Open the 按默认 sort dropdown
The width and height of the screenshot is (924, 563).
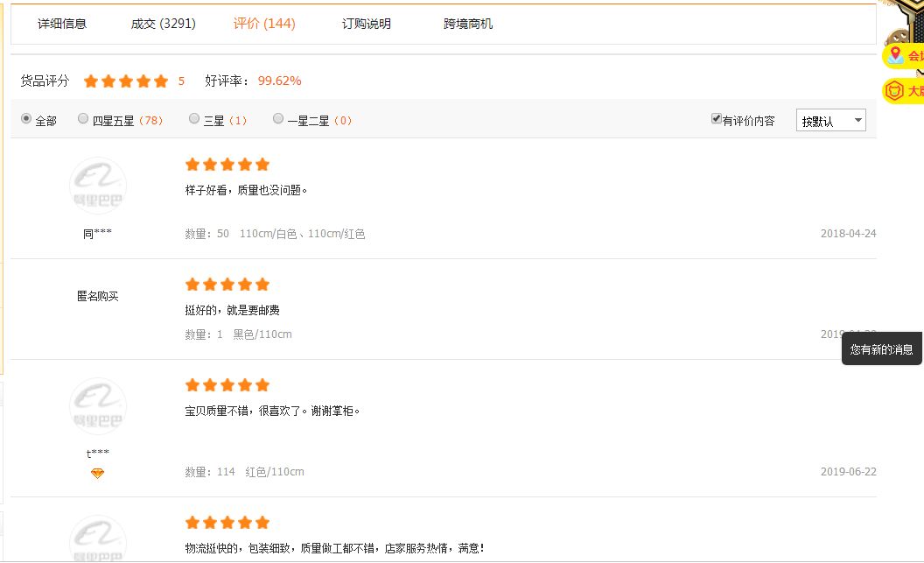tap(830, 121)
